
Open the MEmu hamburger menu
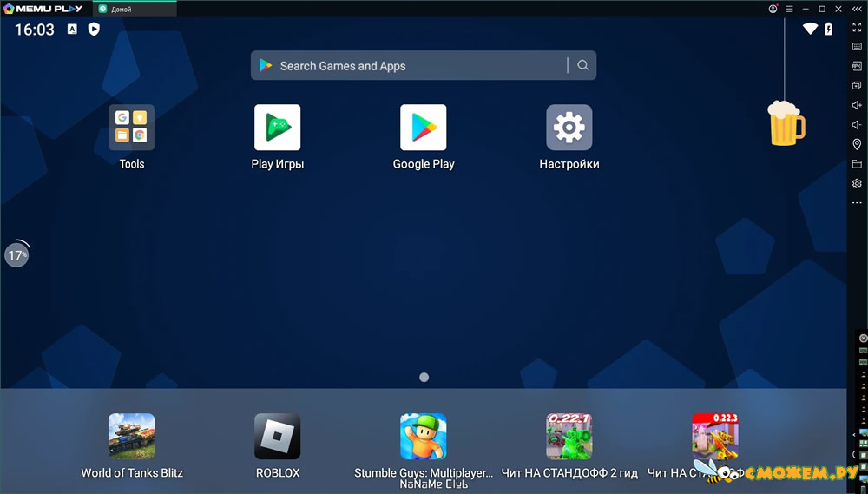789,9
